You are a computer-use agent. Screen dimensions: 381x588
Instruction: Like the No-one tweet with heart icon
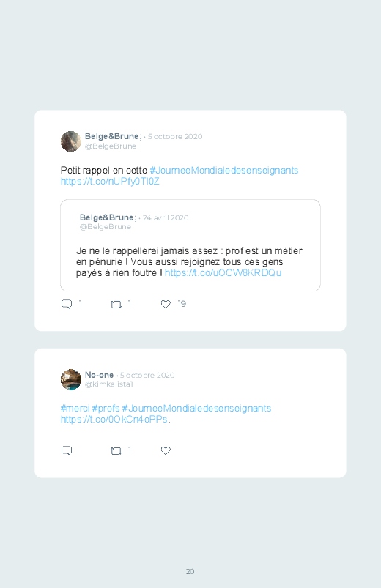(166, 450)
